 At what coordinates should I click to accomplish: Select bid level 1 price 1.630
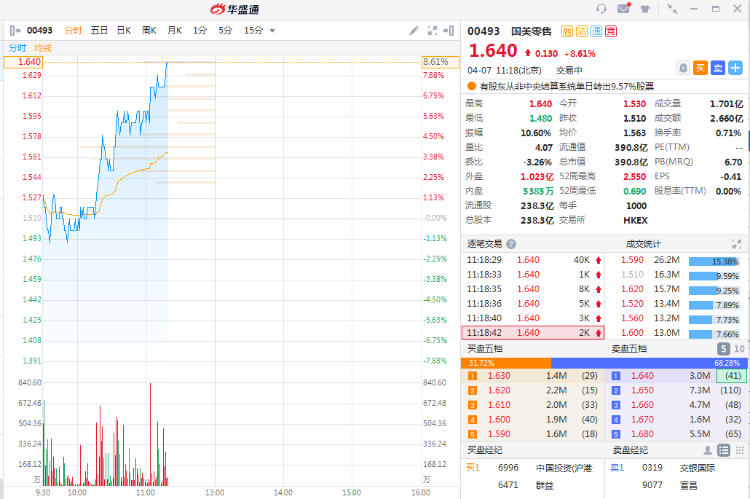(499, 376)
